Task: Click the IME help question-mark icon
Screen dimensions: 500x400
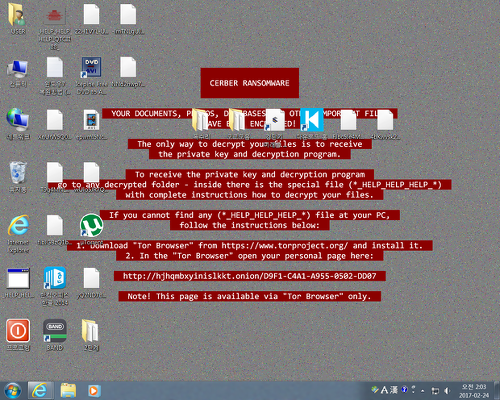Action: pyautogui.click(x=404, y=389)
